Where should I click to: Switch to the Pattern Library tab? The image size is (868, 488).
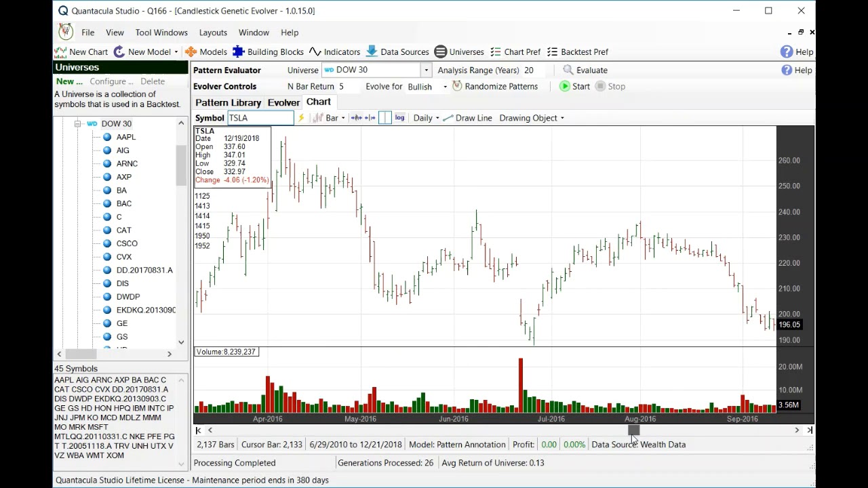229,102
